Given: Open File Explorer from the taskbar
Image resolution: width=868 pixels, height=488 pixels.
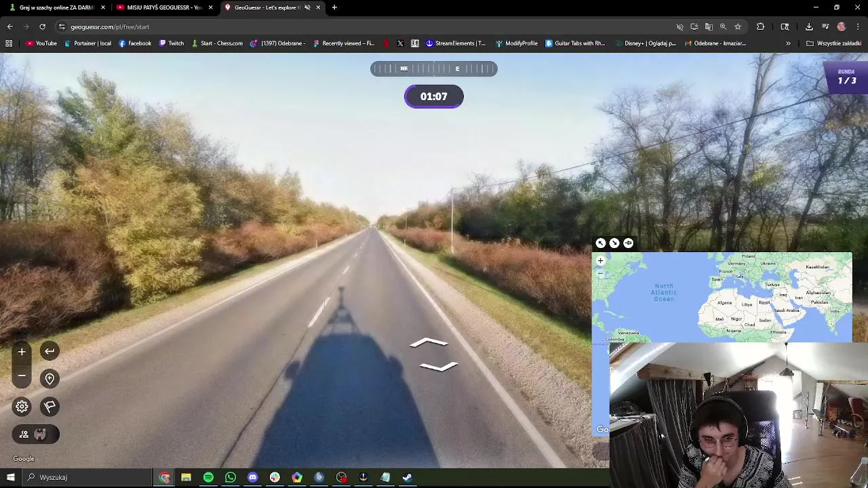Looking at the screenshot, I should [x=186, y=477].
